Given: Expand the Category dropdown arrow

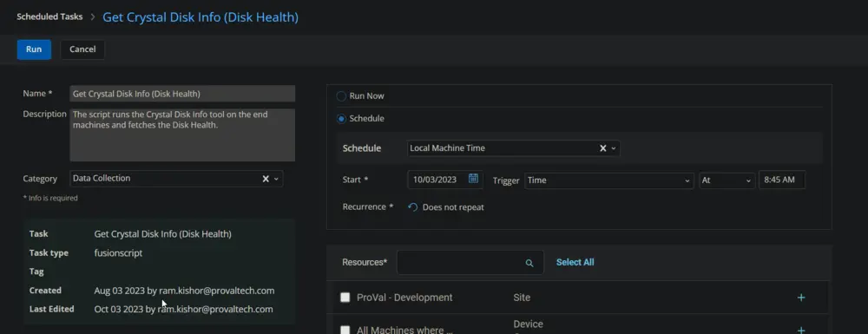Looking at the screenshot, I should click(x=276, y=180).
